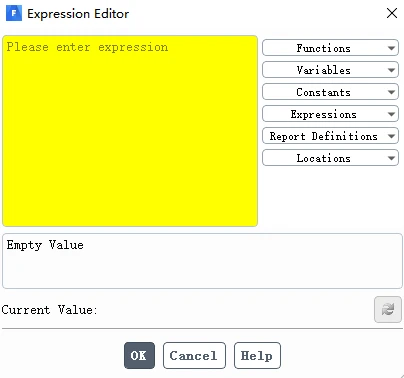Click the arrow beside Locations
The height and width of the screenshot is (378, 404).
pyautogui.click(x=391, y=158)
